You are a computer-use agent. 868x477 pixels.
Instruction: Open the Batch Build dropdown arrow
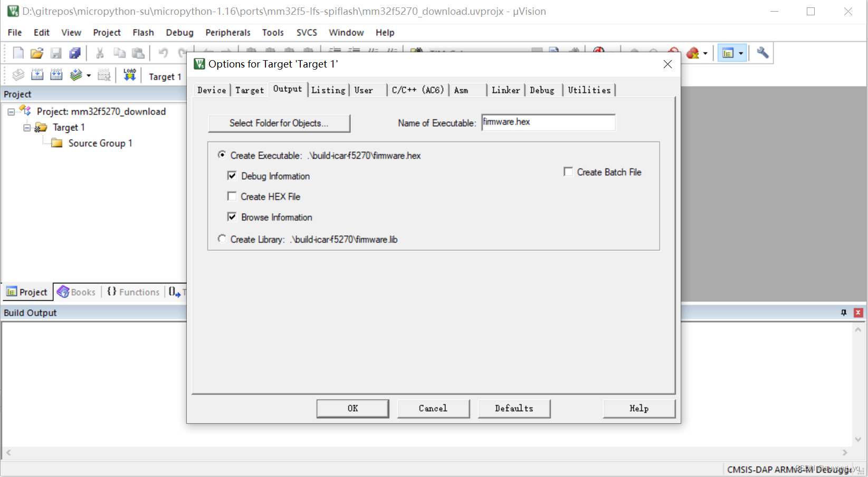pyautogui.click(x=89, y=75)
